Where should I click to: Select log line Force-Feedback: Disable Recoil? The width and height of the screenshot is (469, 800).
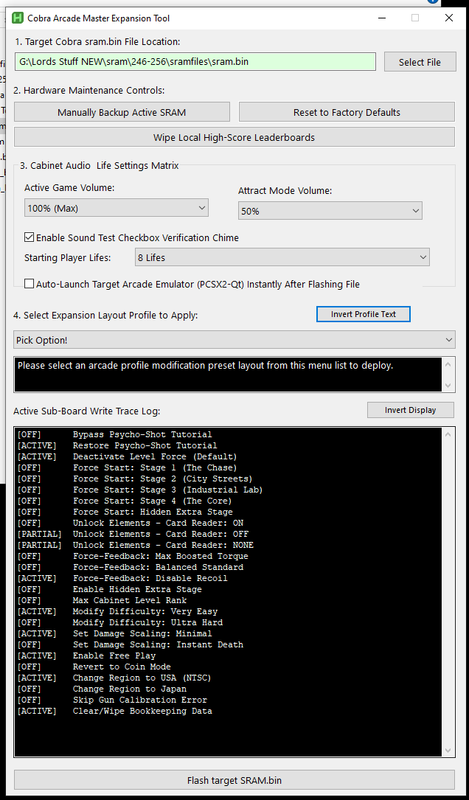(x=122, y=578)
